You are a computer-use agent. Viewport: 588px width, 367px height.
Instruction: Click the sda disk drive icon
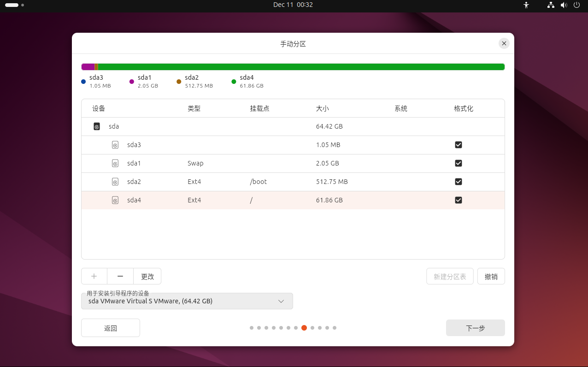[97, 126]
